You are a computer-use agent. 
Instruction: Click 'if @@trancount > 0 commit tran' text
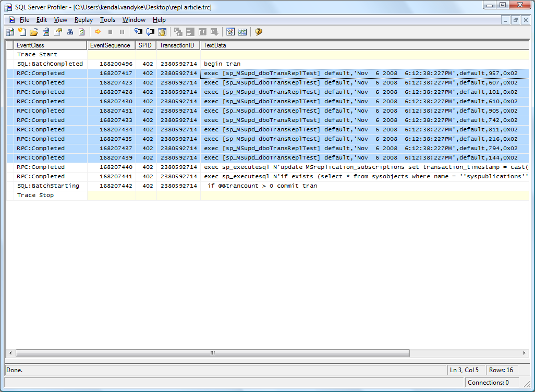262,186
